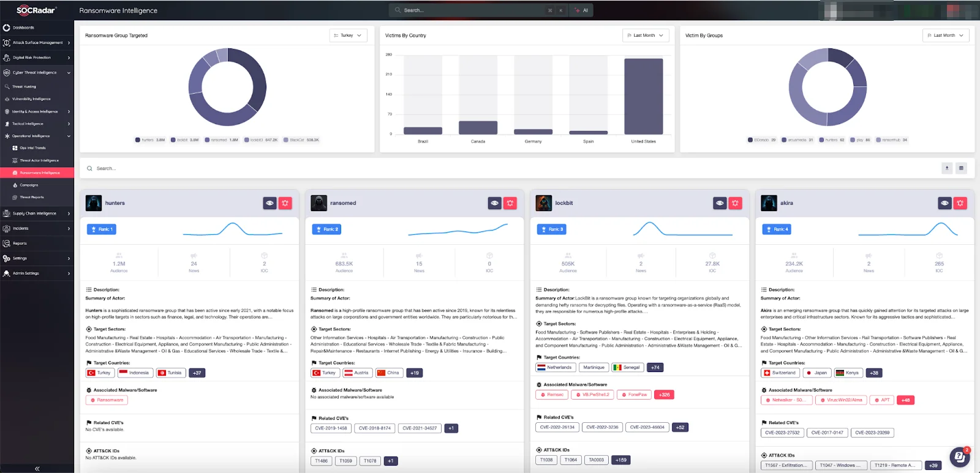Click the Campaigns flame icon
Image resolution: width=980 pixels, height=473 pixels.
[x=15, y=185]
